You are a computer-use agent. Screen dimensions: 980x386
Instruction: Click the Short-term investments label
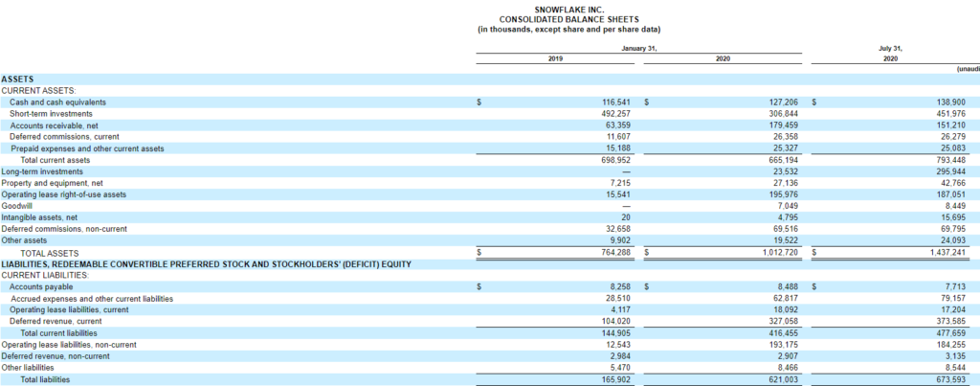click(x=52, y=113)
